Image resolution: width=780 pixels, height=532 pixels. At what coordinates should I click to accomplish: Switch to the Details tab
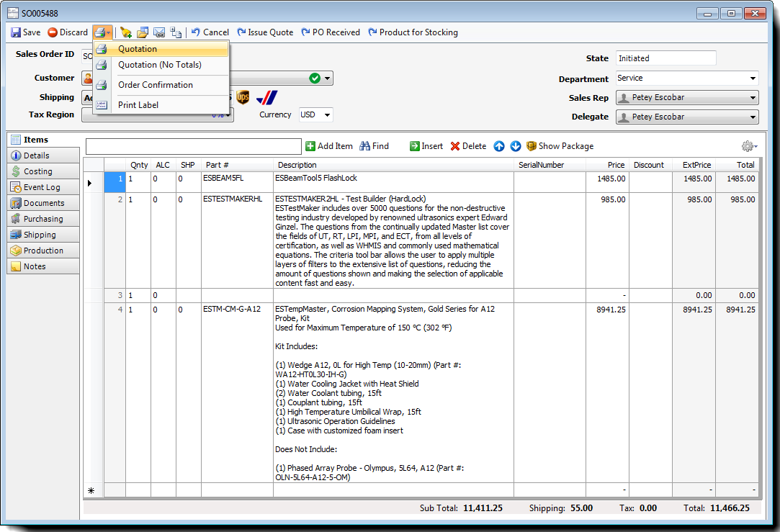tap(43, 155)
